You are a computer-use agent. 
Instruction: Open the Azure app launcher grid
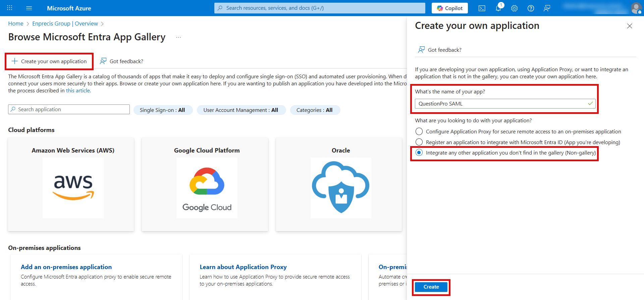(10, 8)
